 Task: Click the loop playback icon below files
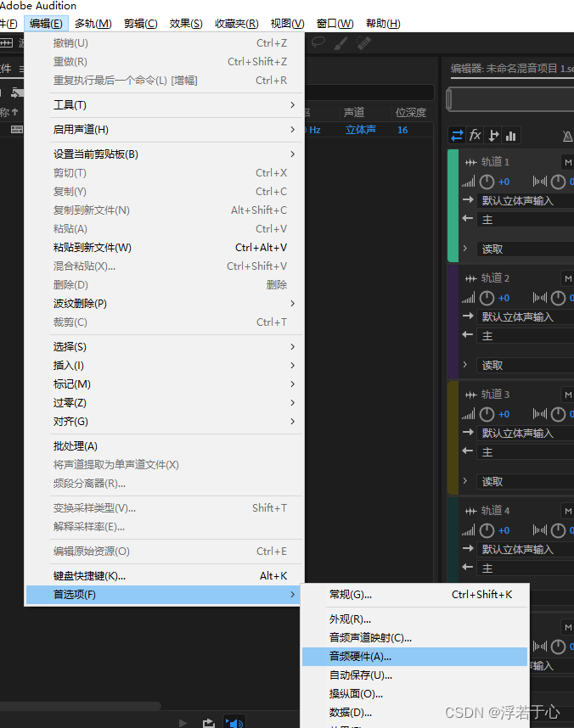click(x=209, y=723)
